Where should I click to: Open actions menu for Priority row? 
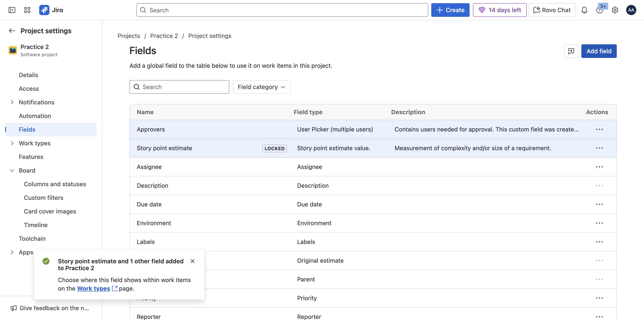(599, 298)
